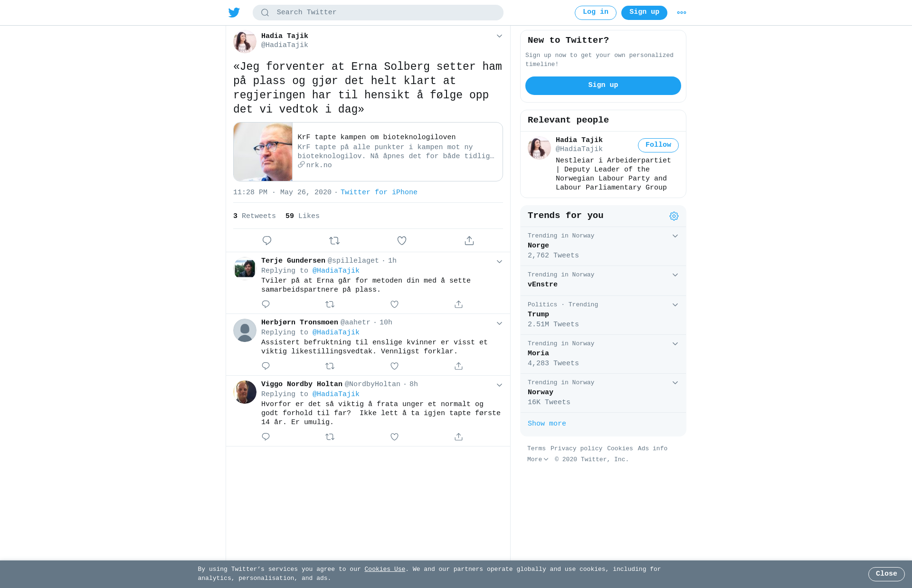912x588 pixels.
Task: Expand the More footer dropdown
Action: pos(538,459)
